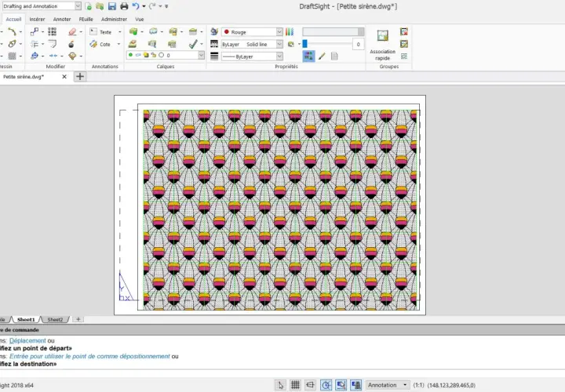Click the Activate layer checkmark icon
Screen dimensions: 565x392
(193, 44)
